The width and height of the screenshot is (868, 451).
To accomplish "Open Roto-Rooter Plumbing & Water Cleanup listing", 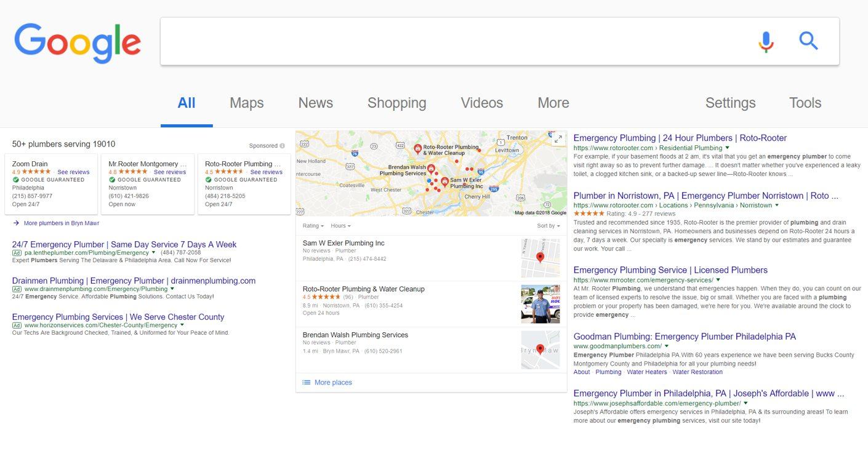I will (363, 289).
